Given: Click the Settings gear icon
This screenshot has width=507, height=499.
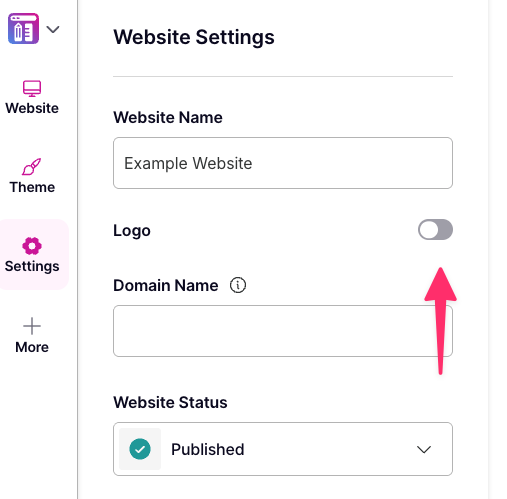Looking at the screenshot, I should click(x=32, y=246).
